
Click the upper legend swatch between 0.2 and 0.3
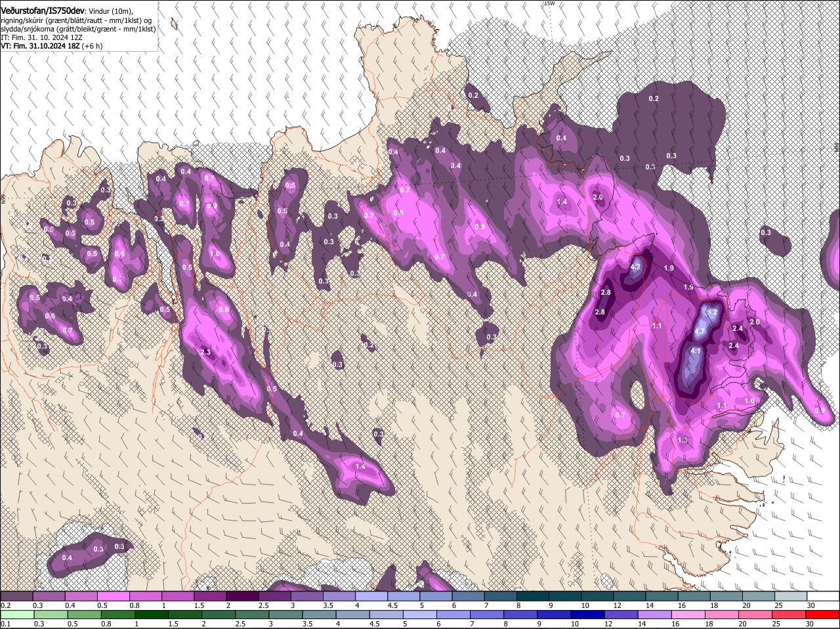tap(16, 596)
